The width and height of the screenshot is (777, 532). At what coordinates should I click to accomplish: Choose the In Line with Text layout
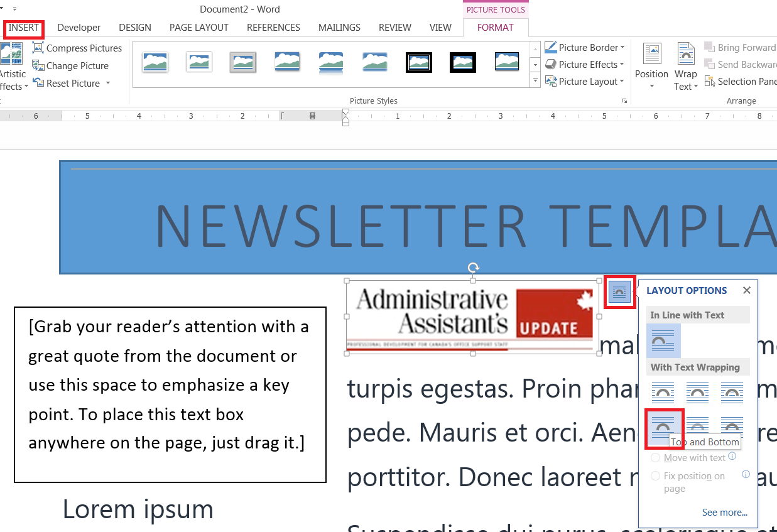pos(663,341)
